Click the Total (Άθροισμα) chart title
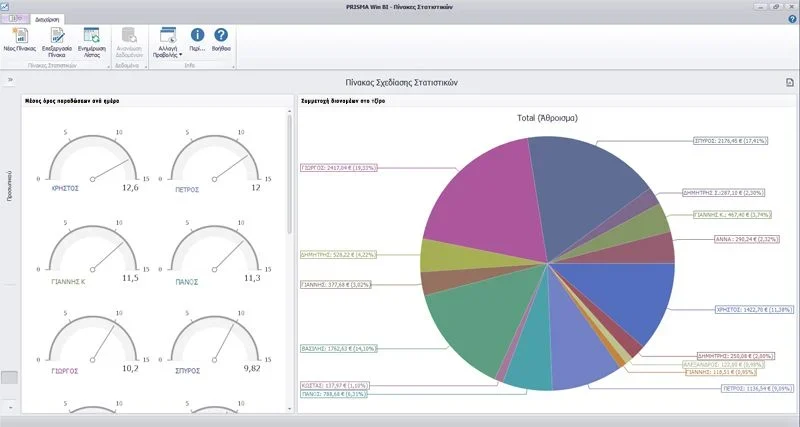The width and height of the screenshot is (800, 427). pyautogui.click(x=547, y=118)
